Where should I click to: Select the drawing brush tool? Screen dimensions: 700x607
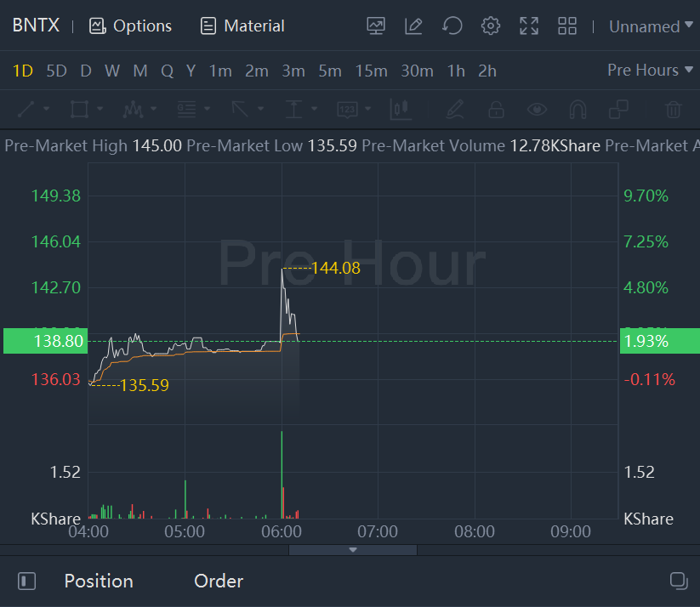pos(454,110)
